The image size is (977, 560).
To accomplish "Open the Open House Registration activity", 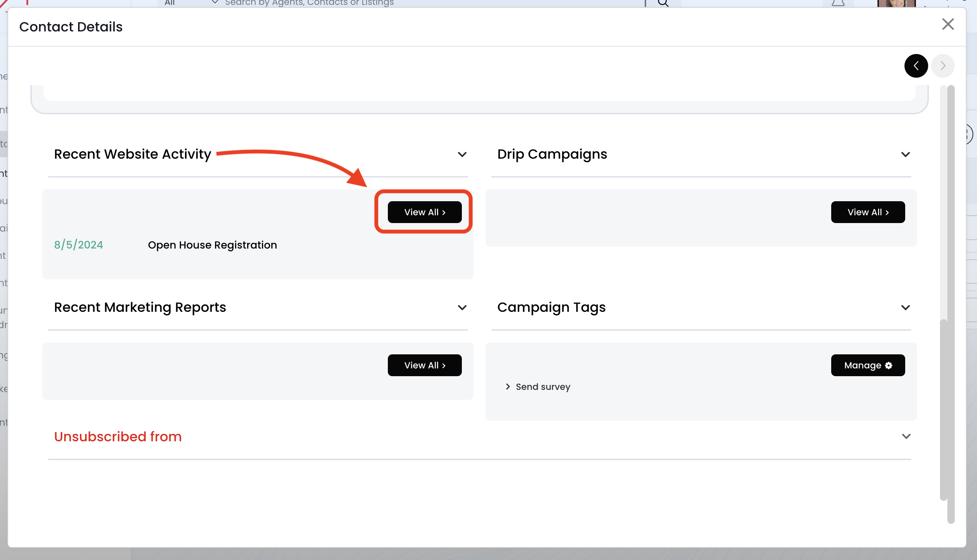I will click(x=212, y=245).
